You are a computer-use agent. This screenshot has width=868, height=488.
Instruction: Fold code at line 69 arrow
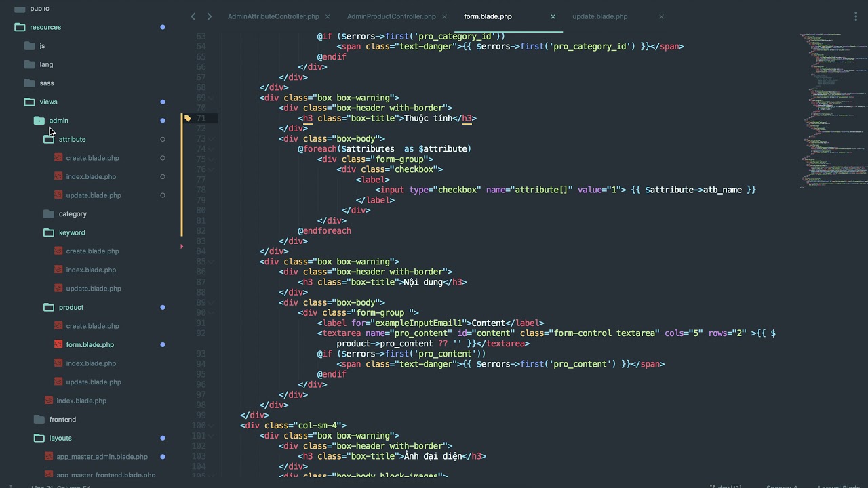[x=211, y=98]
